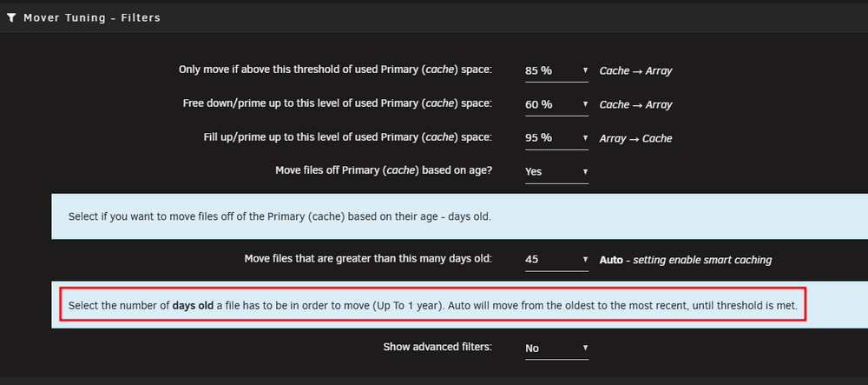Click the 'Only move if above this threshold' label
Screen dimensions: 868x385
pos(335,70)
